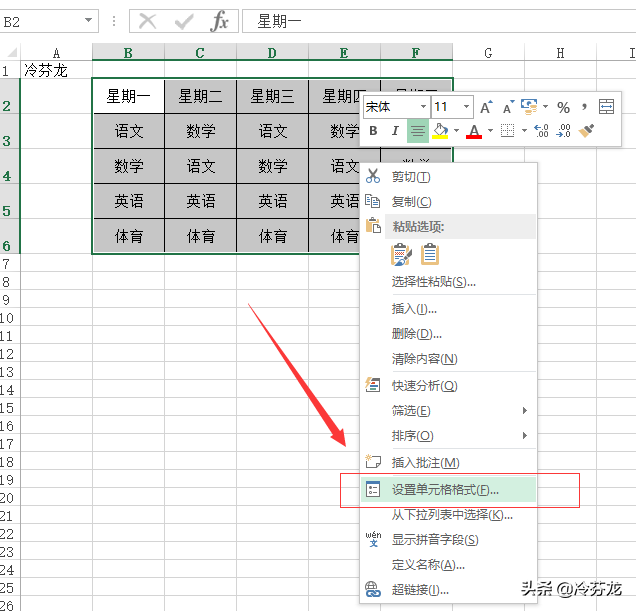
Task: Confirm formula bar entry checkmark
Action: pos(184,21)
